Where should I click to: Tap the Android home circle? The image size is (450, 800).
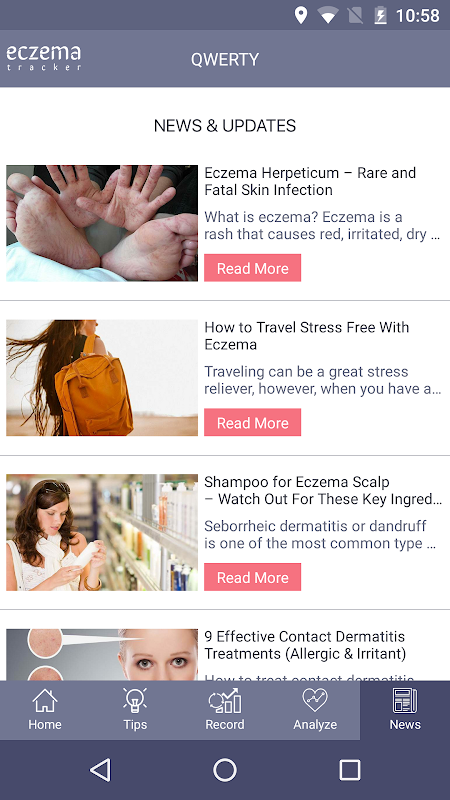pos(225,770)
